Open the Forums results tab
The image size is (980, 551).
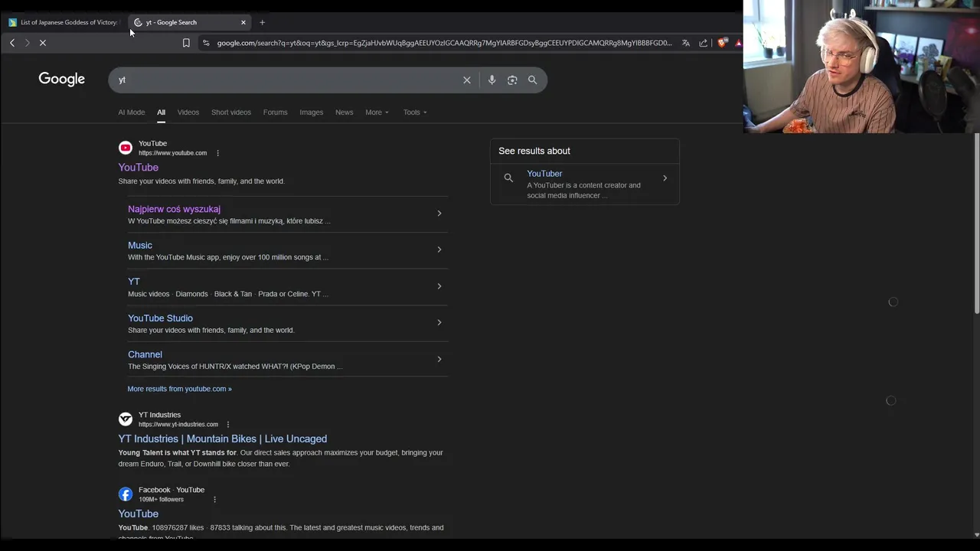(276, 112)
